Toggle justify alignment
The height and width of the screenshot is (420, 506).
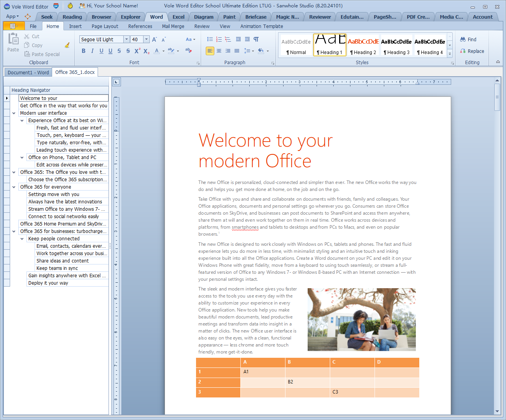click(x=237, y=51)
